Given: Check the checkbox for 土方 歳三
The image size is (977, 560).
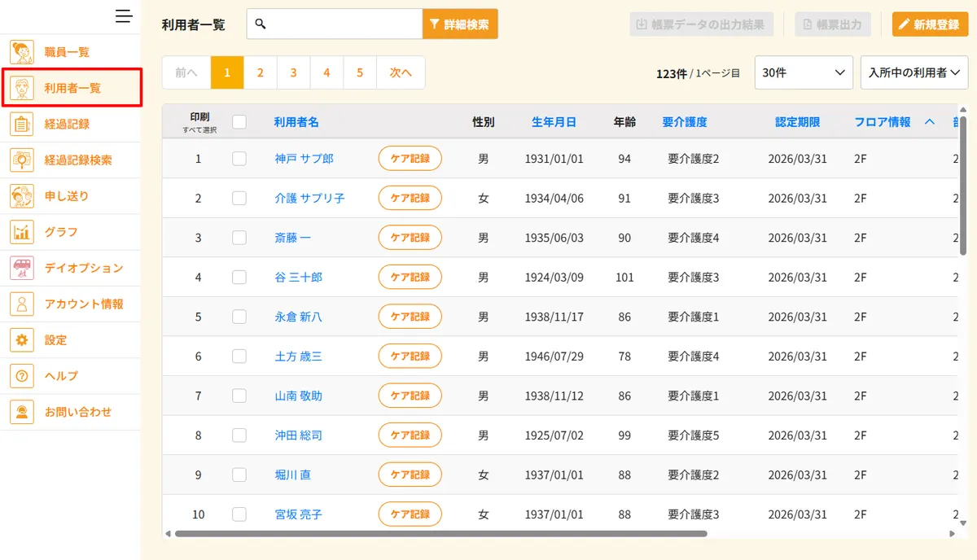Looking at the screenshot, I should 239,356.
